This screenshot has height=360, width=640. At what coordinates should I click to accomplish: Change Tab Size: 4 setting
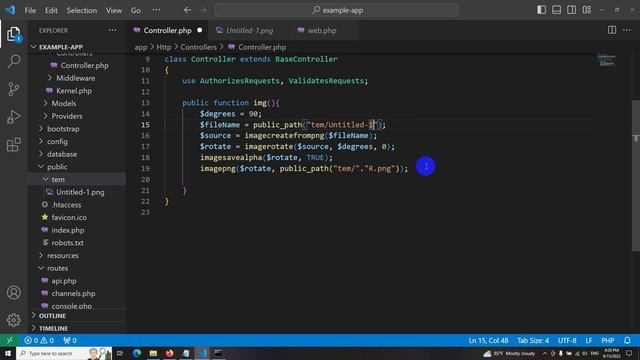[x=533, y=340]
